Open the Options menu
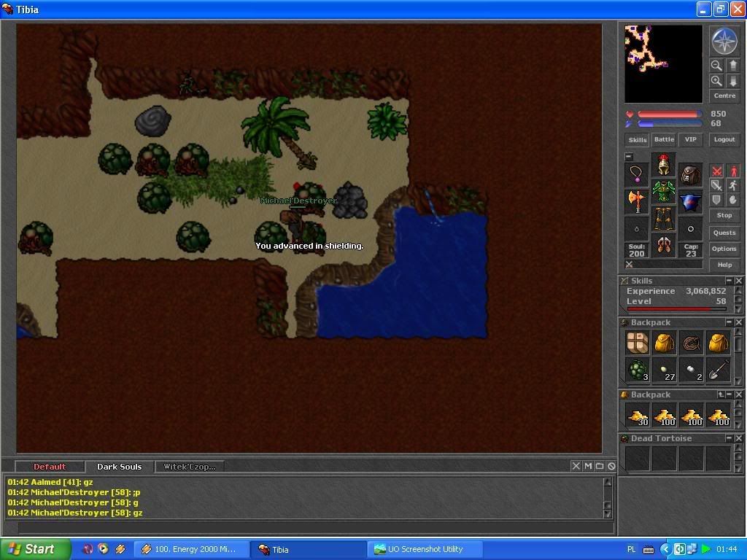The height and width of the screenshot is (560, 747). tap(724, 249)
